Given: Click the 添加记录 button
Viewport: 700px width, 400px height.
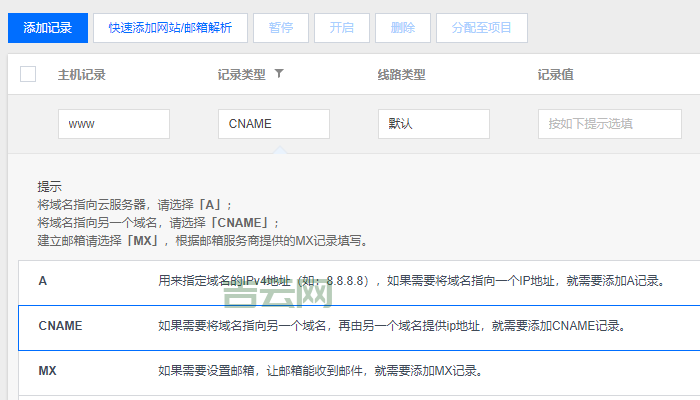Looking at the screenshot, I should pos(48,28).
